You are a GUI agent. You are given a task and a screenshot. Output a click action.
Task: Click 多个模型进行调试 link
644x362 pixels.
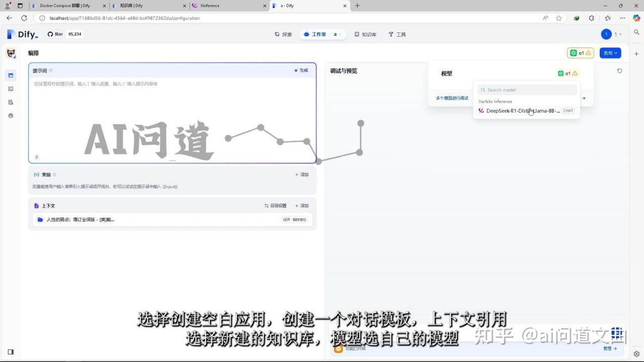tap(452, 98)
